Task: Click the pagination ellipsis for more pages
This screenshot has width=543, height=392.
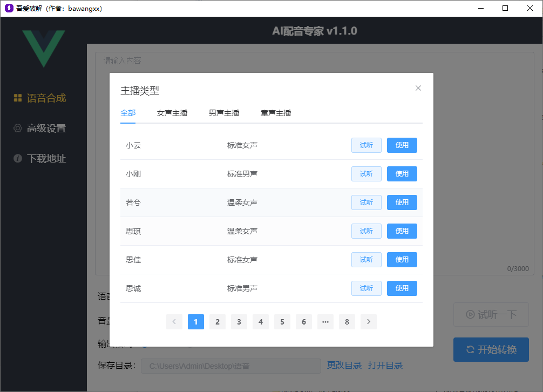Action: point(325,322)
